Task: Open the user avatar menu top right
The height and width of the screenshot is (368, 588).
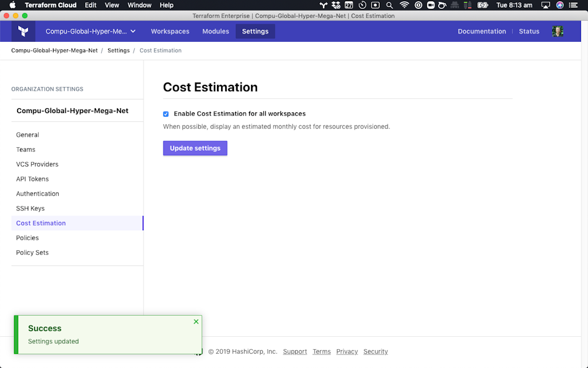Action: pyautogui.click(x=557, y=31)
